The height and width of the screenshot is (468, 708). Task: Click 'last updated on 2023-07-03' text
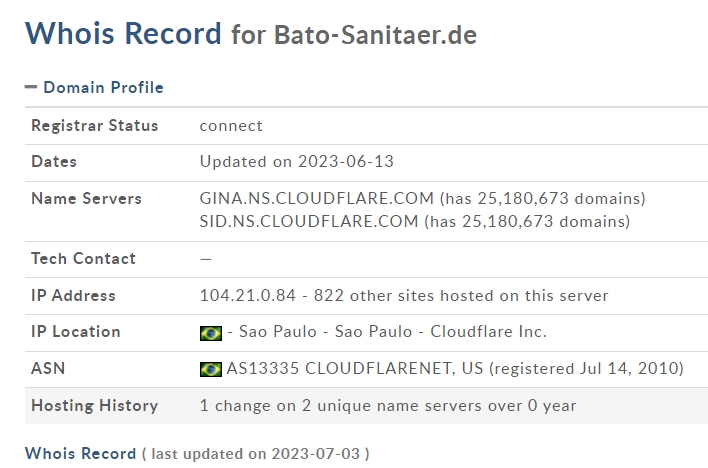coord(255,454)
